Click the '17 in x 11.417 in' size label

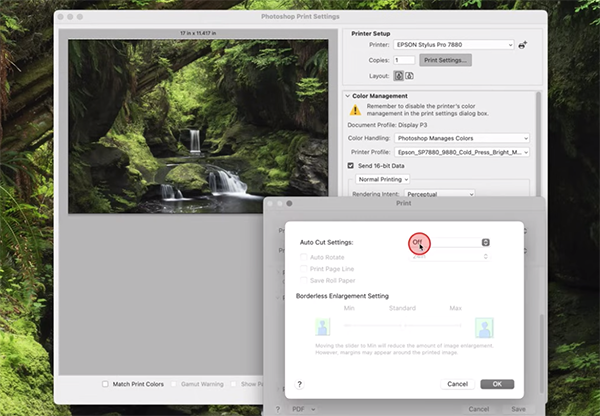pyautogui.click(x=198, y=33)
